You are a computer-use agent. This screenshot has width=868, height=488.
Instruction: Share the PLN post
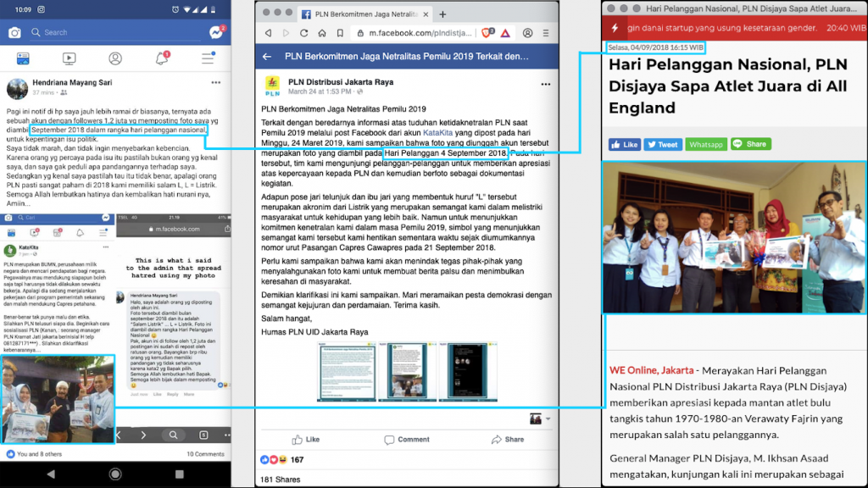tap(508, 440)
